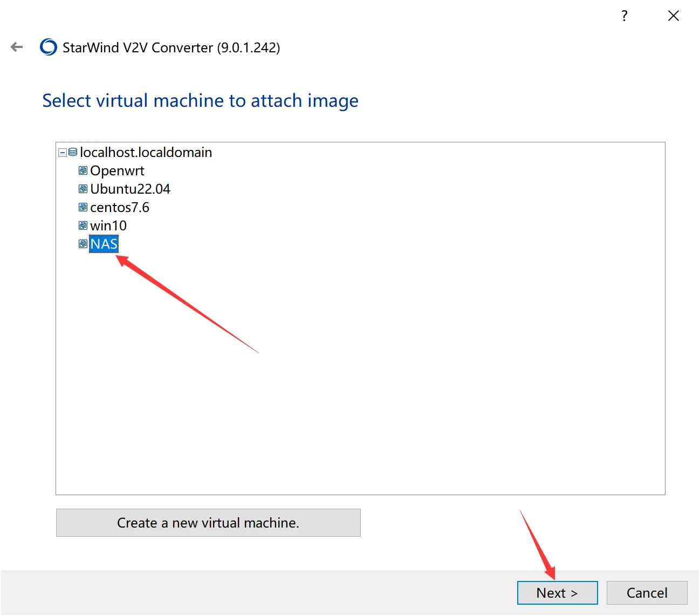Click the Ubuntu22.04 VM icon
700x616 pixels.
[x=83, y=189]
